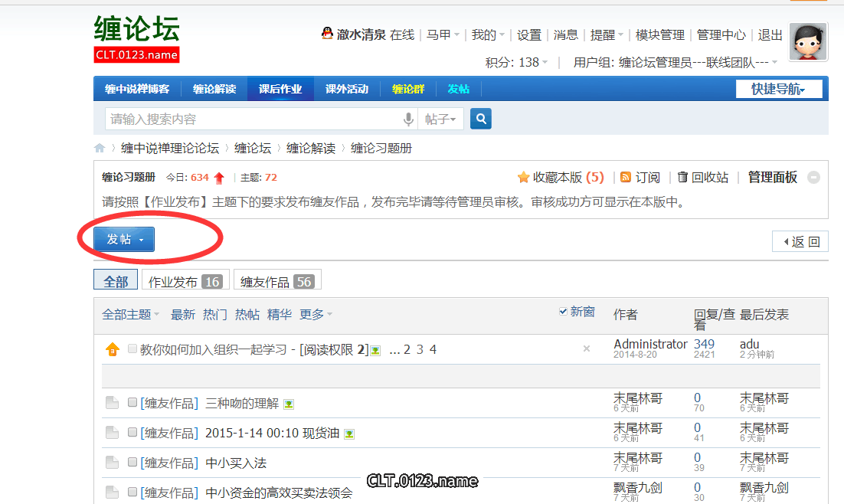Click the user avatar picture
This screenshot has width=844, height=504.
tap(808, 42)
